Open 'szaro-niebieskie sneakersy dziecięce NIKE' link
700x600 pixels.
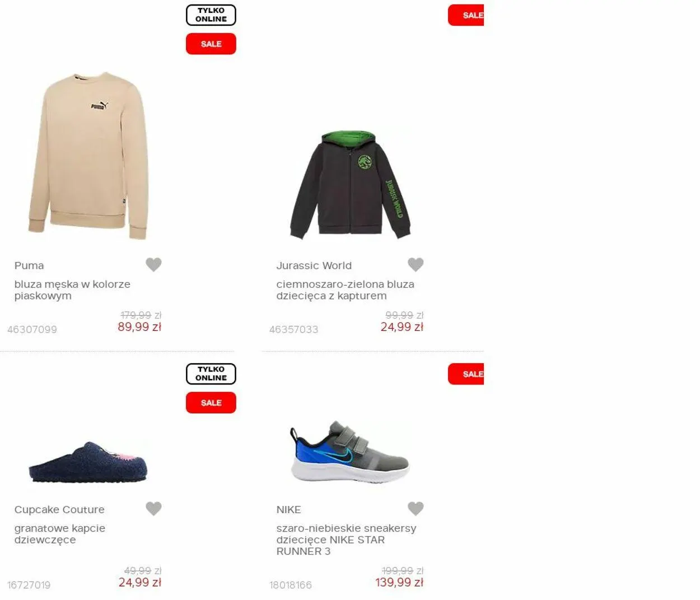click(x=346, y=540)
